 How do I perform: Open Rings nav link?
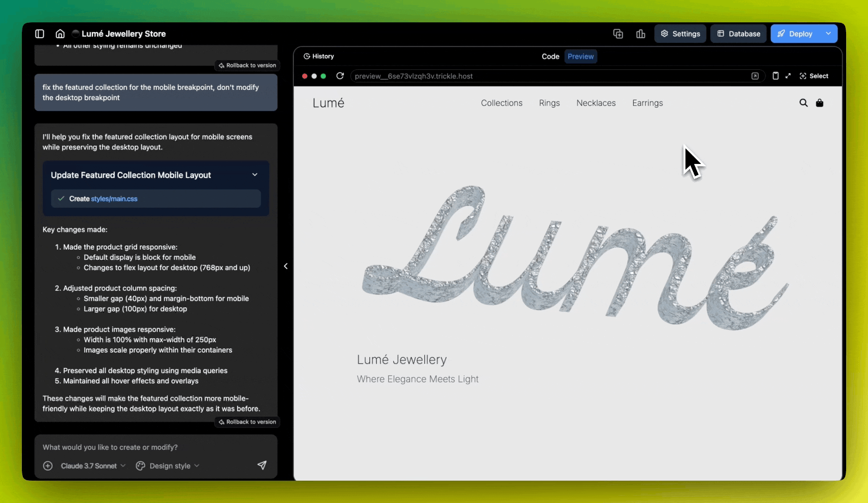coord(549,103)
